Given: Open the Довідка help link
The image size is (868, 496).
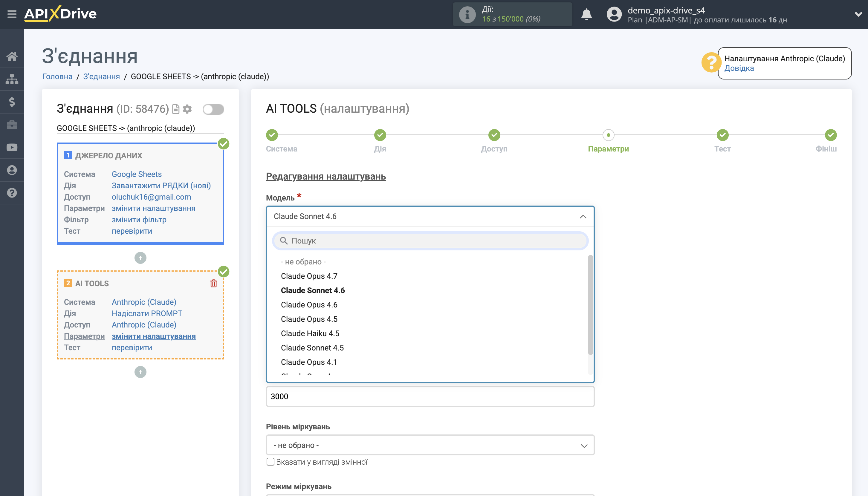Looking at the screenshot, I should [x=739, y=68].
